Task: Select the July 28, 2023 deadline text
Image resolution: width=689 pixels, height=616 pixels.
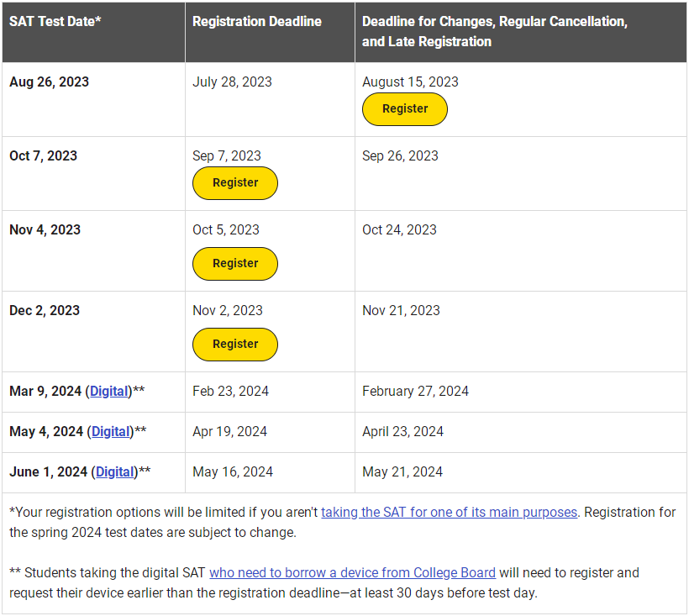Action: pyautogui.click(x=232, y=82)
